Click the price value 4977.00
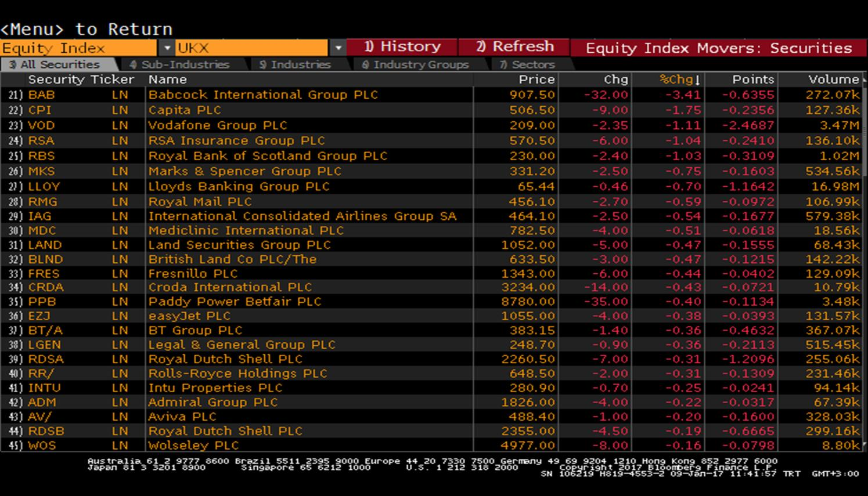868x496 pixels. tap(528, 446)
